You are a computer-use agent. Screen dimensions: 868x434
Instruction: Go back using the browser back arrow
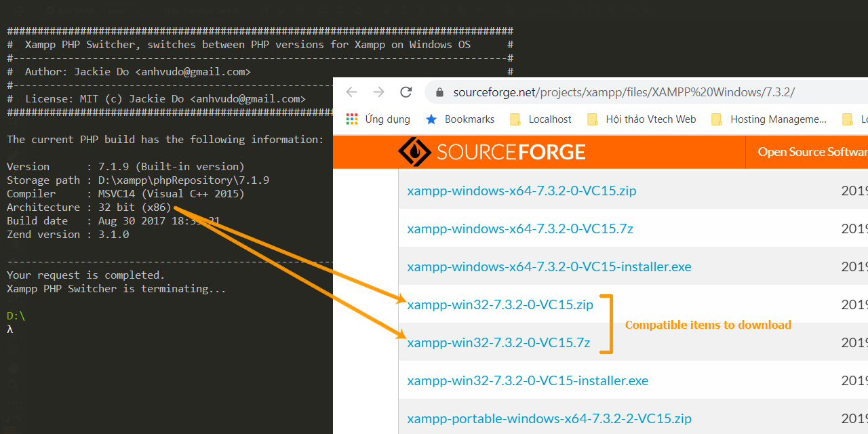pyautogui.click(x=351, y=92)
